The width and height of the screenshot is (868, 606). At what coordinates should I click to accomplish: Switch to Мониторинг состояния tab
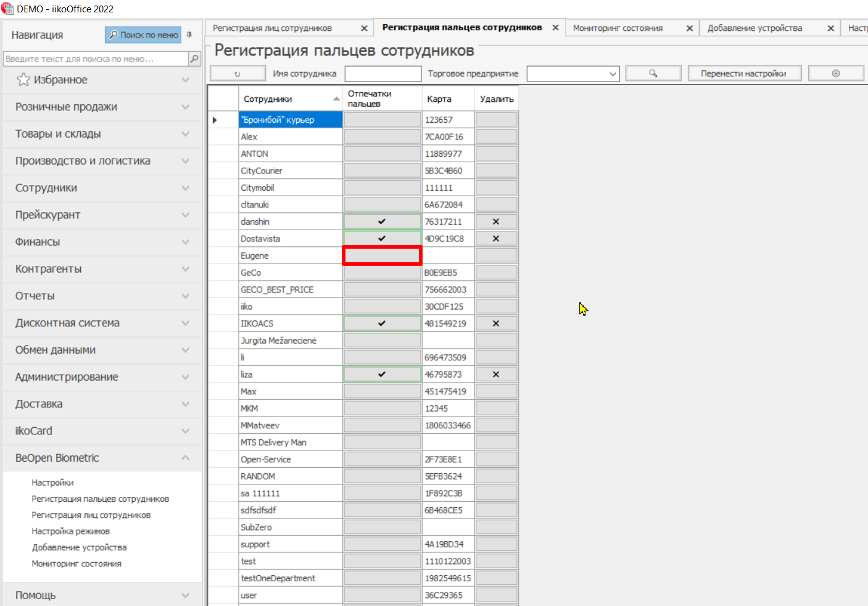coord(618,28)
